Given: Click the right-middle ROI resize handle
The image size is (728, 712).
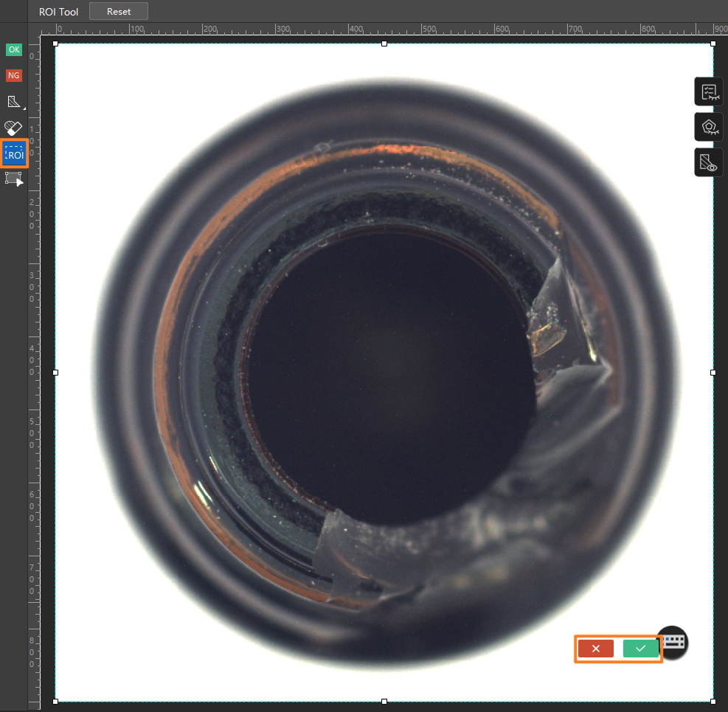Looking at the screenshot, I should click(713, 373).
